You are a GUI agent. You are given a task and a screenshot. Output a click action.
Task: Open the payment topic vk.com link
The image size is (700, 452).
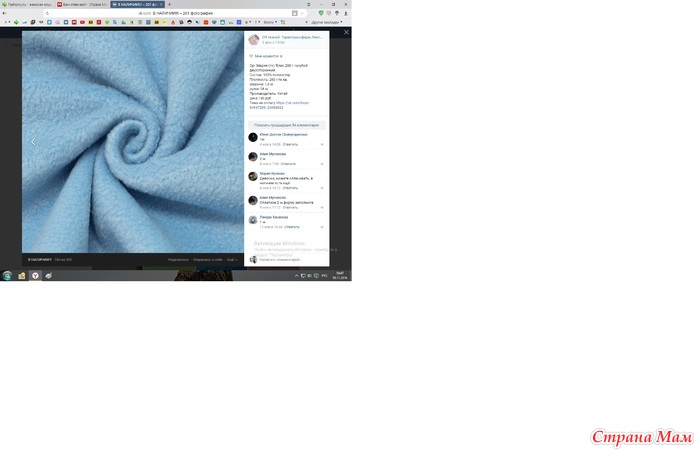[x=292, y=103]
